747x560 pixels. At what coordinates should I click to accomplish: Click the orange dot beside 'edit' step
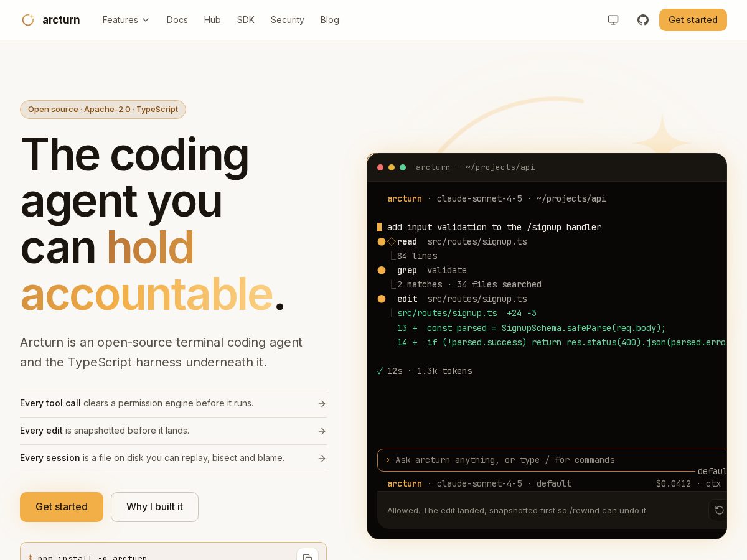[382, 299]
